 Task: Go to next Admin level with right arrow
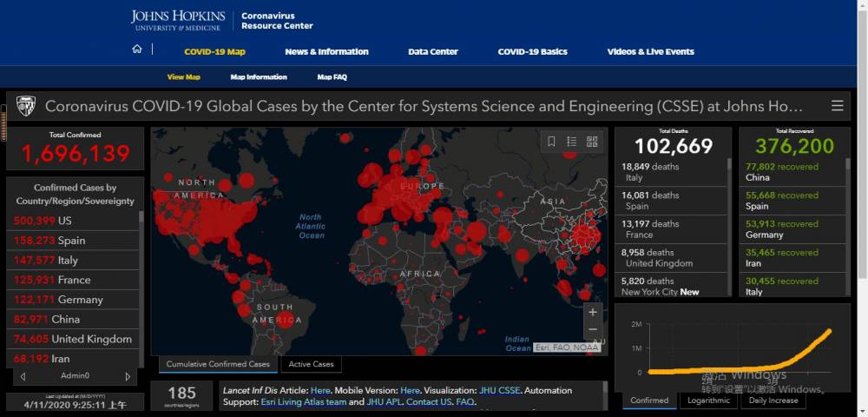128,376
